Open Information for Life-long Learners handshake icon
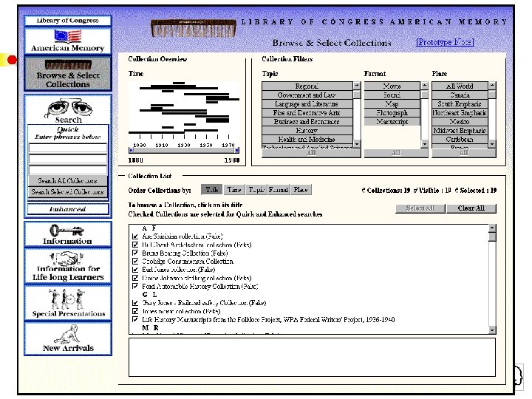This screenshot has height=399, width=532. tap(66, 259)
